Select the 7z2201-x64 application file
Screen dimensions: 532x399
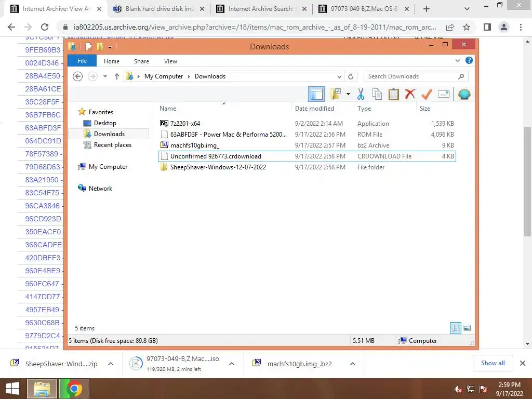coord(307,124)
